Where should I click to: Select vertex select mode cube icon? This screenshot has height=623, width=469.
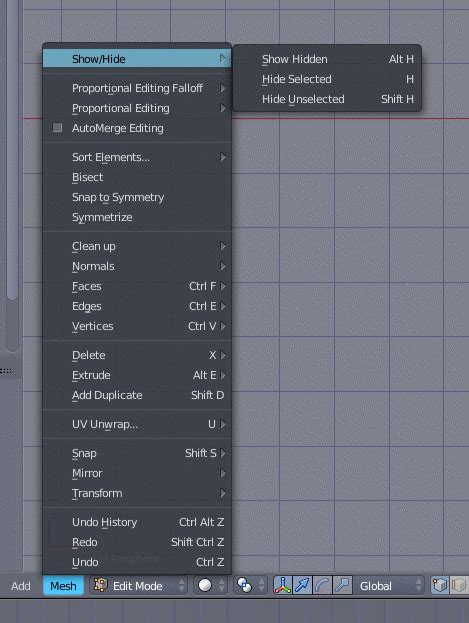pyautogui.click(x=440, y=585)
